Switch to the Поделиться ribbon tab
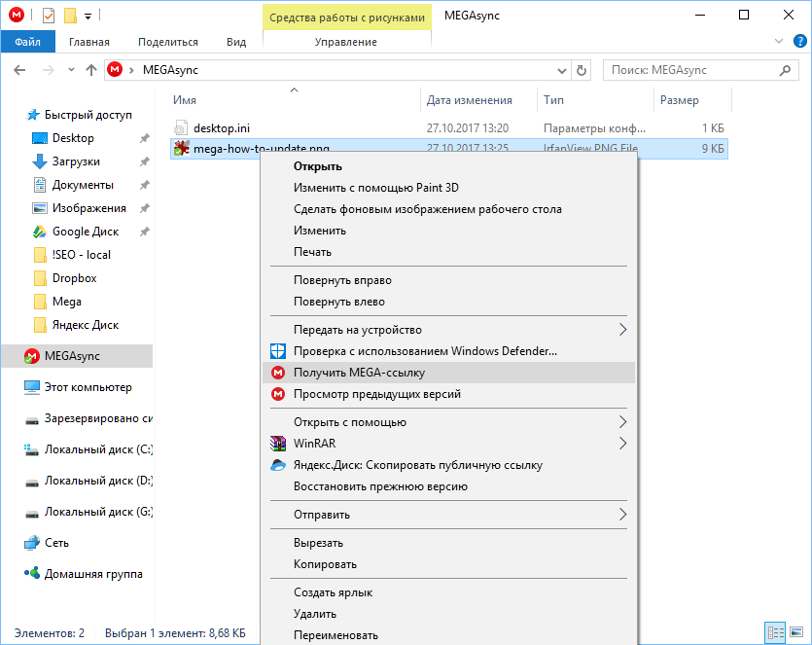Image resolution: width=812 pixels, height=645 pixels. (x=168, y=42)
